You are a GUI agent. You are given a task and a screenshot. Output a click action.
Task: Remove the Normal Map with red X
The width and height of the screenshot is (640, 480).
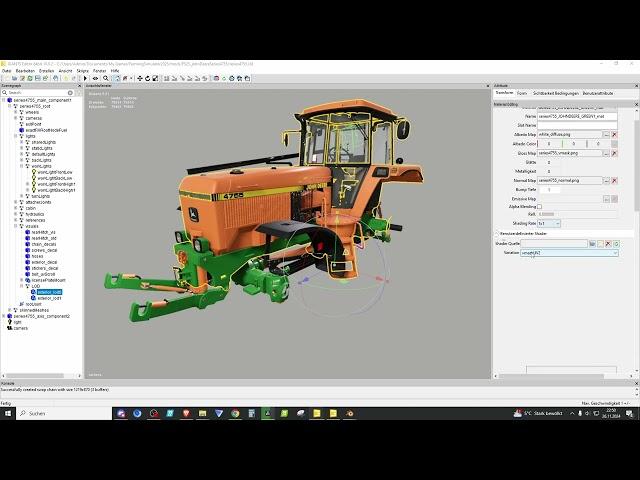614,180
